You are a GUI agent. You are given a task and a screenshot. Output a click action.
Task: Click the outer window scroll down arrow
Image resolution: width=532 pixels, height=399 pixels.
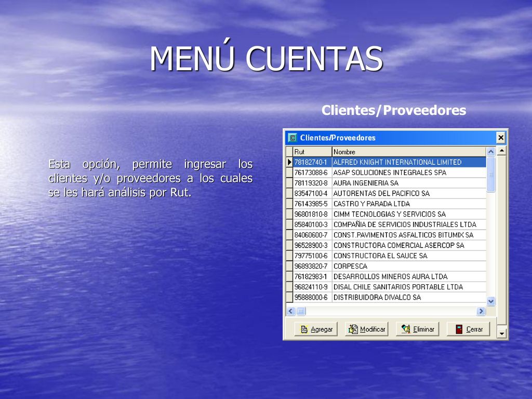coord(501,334)
